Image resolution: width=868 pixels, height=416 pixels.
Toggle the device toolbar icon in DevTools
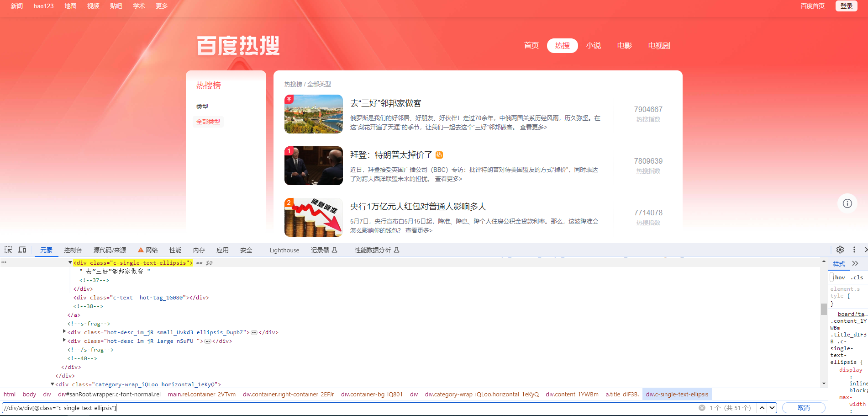(22, 250)
